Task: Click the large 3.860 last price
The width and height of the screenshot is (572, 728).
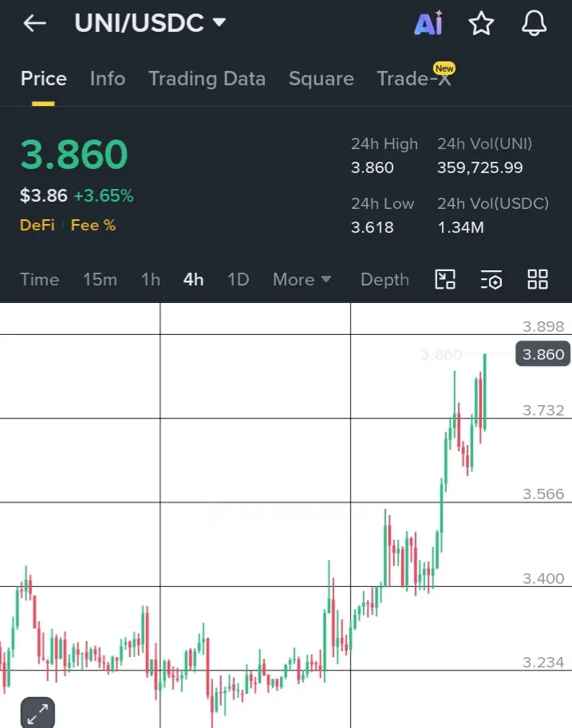Action: tap(74, 155)
